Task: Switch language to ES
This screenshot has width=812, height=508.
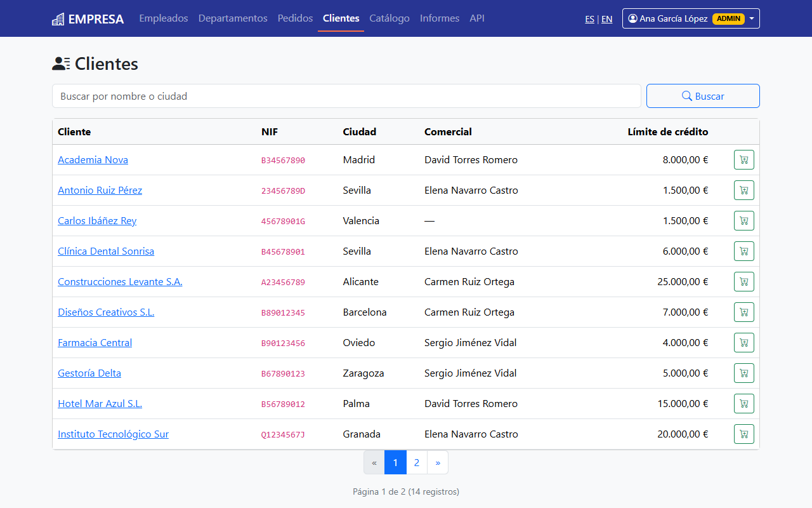Action: coord(590,19)
